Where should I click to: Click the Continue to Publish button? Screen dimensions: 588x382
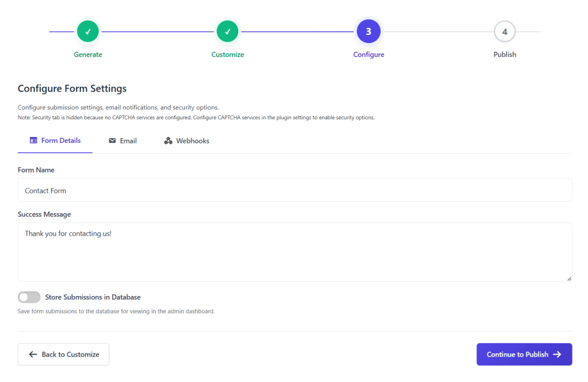point(524,354)
